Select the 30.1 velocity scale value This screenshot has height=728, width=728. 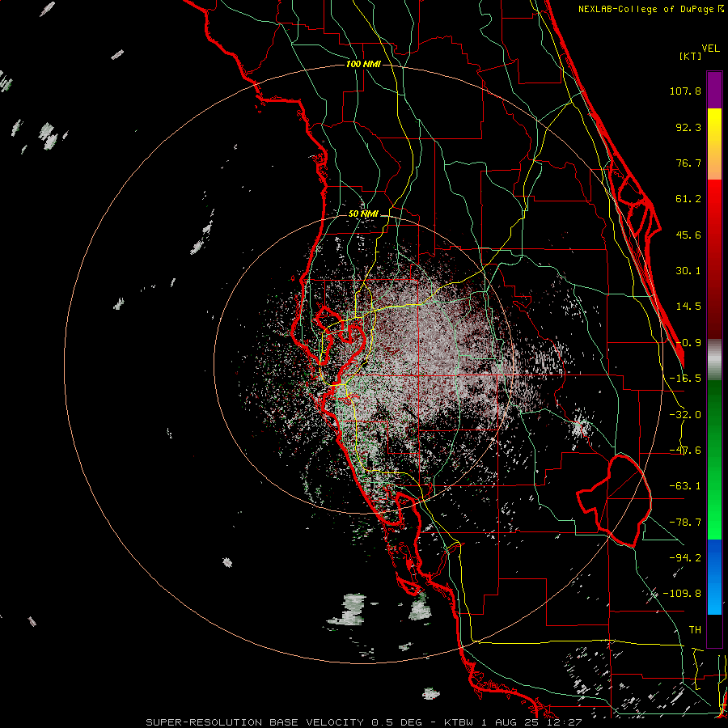pos(688,271)
